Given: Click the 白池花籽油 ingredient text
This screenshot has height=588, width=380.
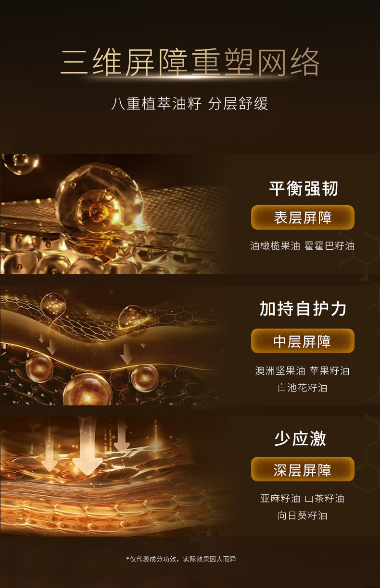Looking at the screenshot, I should (303, 387).
